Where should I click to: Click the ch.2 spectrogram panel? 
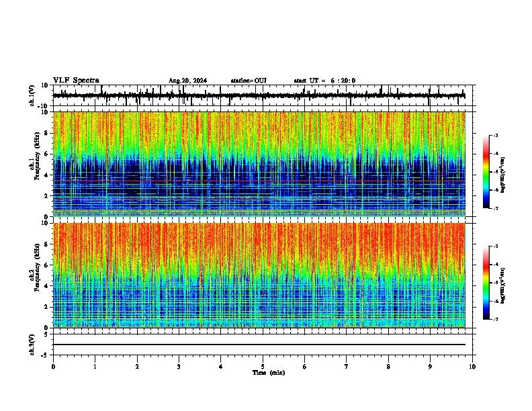tap(259, 275)
